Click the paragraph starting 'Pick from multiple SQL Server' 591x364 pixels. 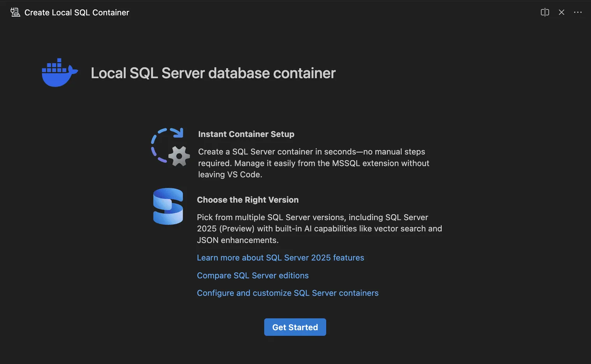tap(320, 229)
